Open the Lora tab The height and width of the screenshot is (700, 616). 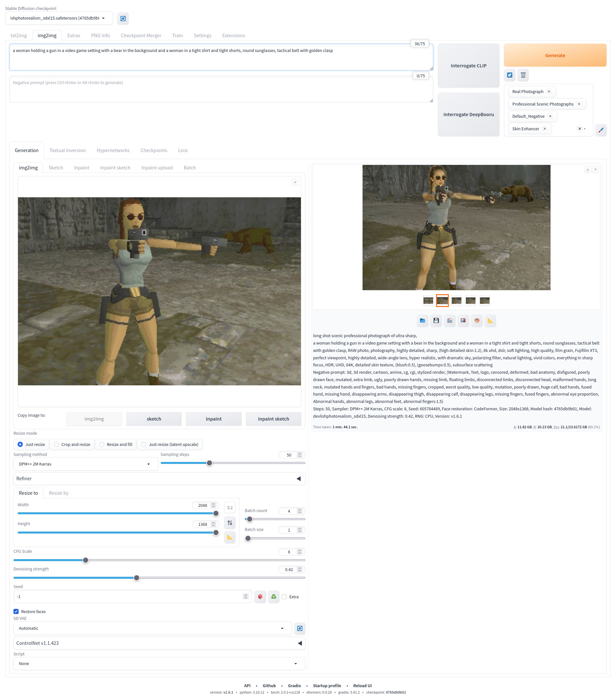183,150
